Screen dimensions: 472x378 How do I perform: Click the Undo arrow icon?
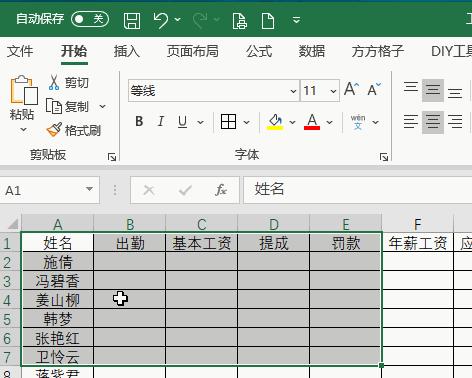pyautogui.click(x=161, y=20)
